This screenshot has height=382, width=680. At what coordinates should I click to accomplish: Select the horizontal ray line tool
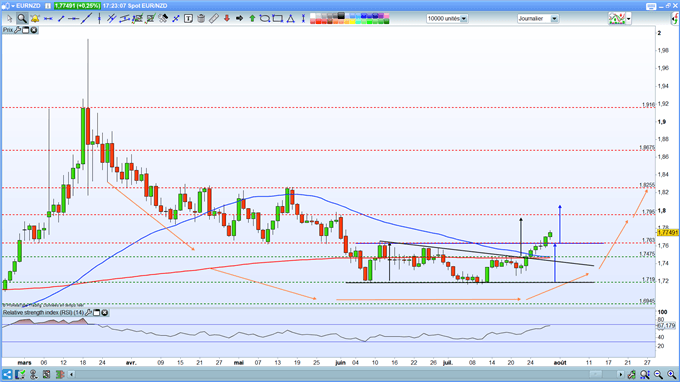(x=73, y=19)
